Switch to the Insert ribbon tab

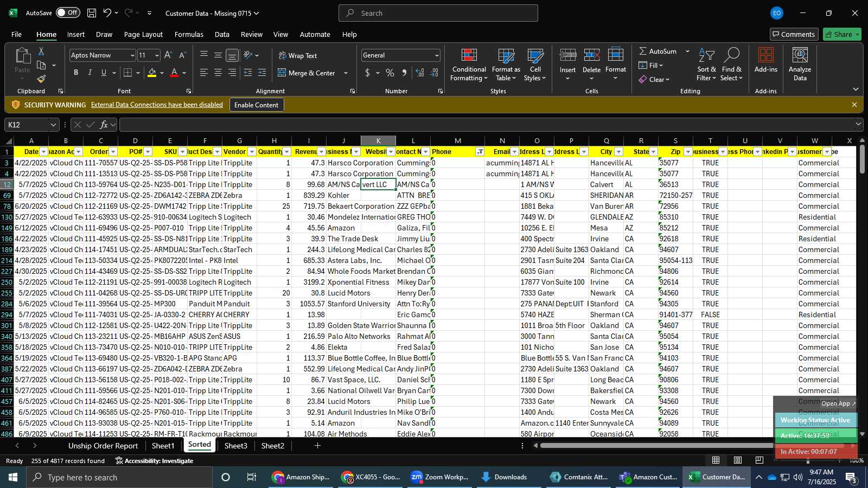click(76, 34)
